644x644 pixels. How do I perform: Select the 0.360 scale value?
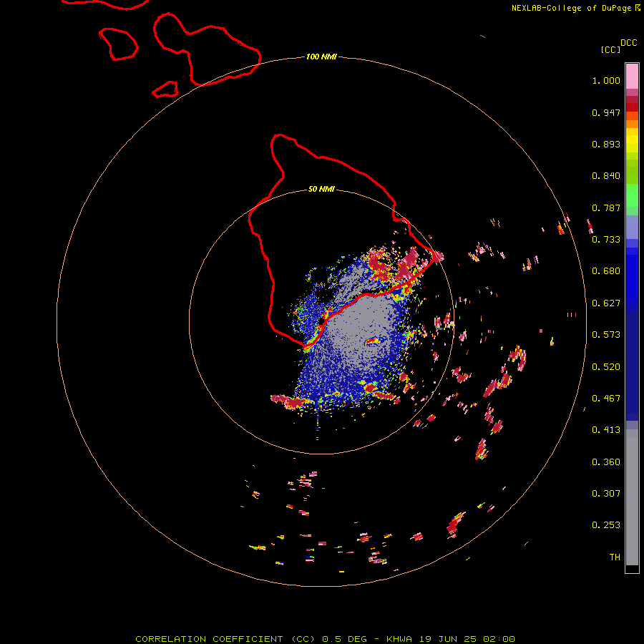click(606, 462)
